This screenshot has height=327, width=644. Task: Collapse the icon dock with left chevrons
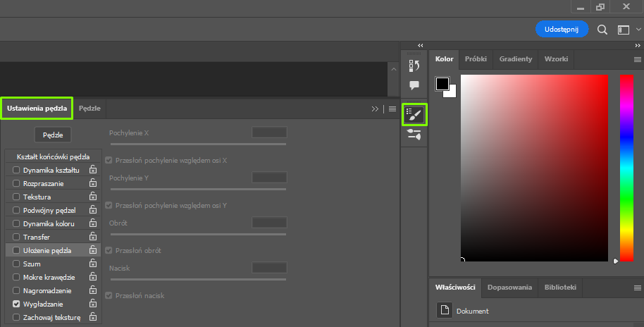click(x=420, y=46)
